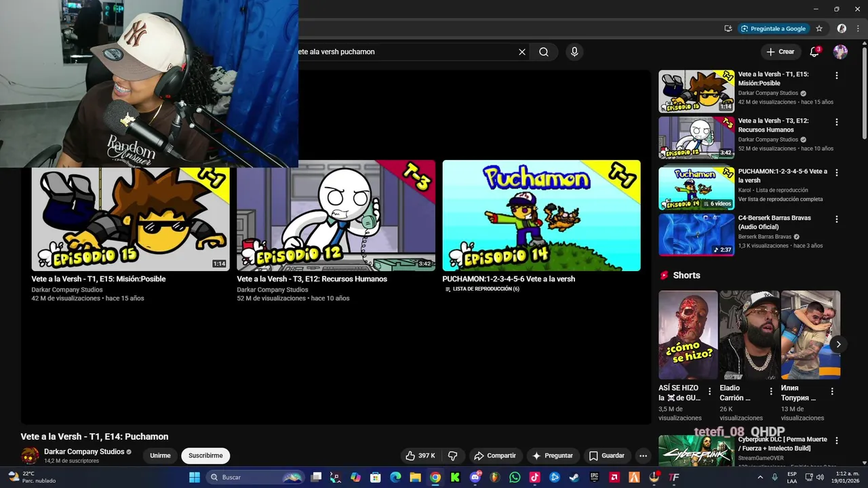Open options for 'ASÍ SE HIZO' Short
The image size is (868, 488).
(x=710, y=391)
